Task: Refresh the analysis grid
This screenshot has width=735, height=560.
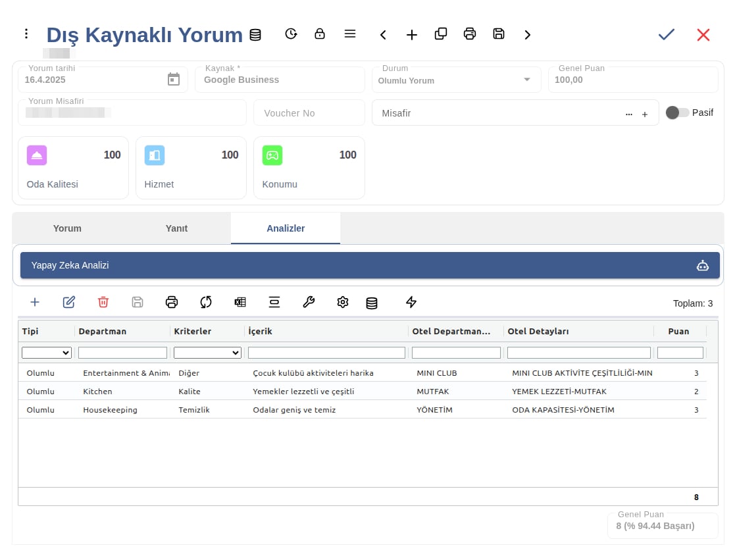Action: point(206,302)
